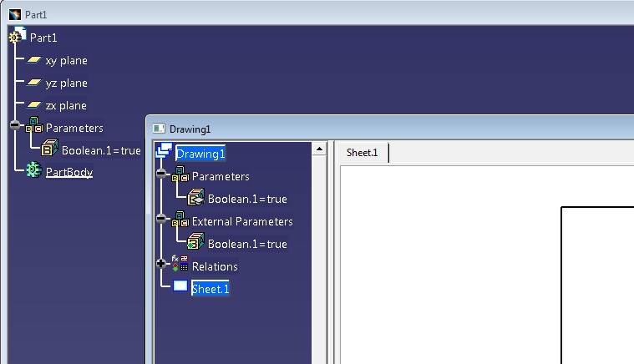This screenshot has height=364, width=634.
Task: Click the PartBody gear icon
Action: [x=34, y=170]
